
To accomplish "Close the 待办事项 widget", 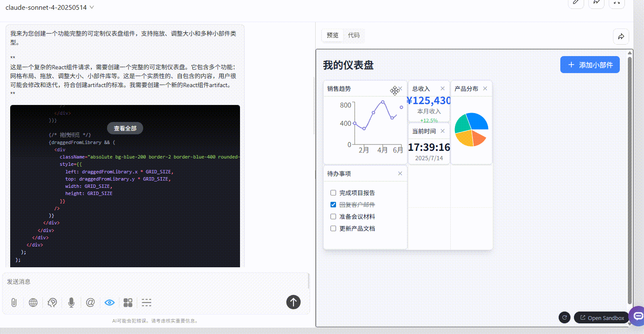I will (x=400, y=173).
